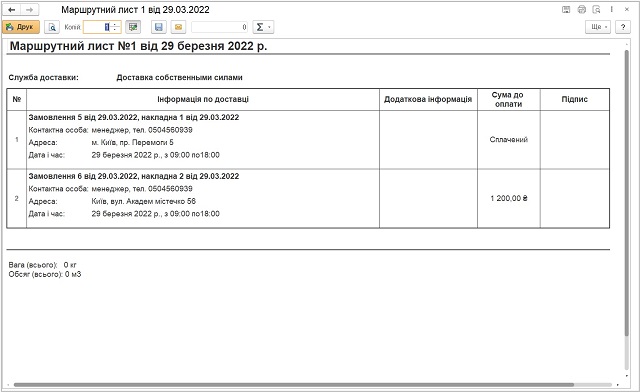Click the '№' column header
640x392 pixels.
click(x=17, y=99)
